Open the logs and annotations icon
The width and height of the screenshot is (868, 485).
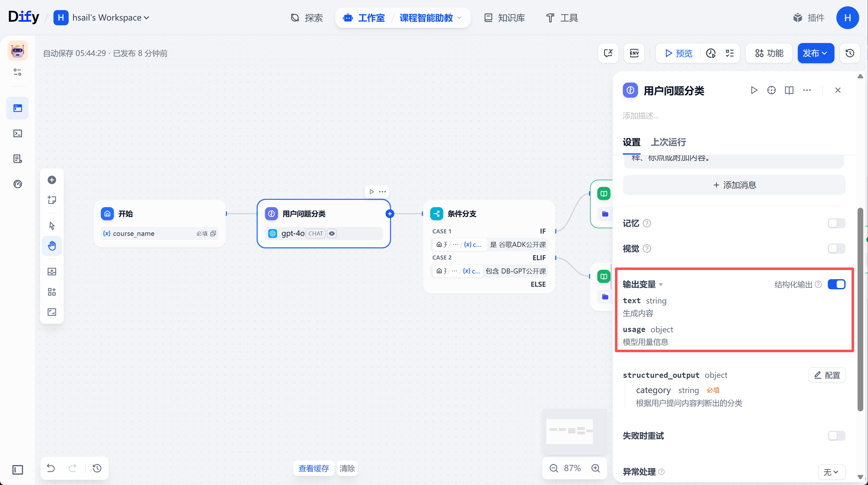17,159
